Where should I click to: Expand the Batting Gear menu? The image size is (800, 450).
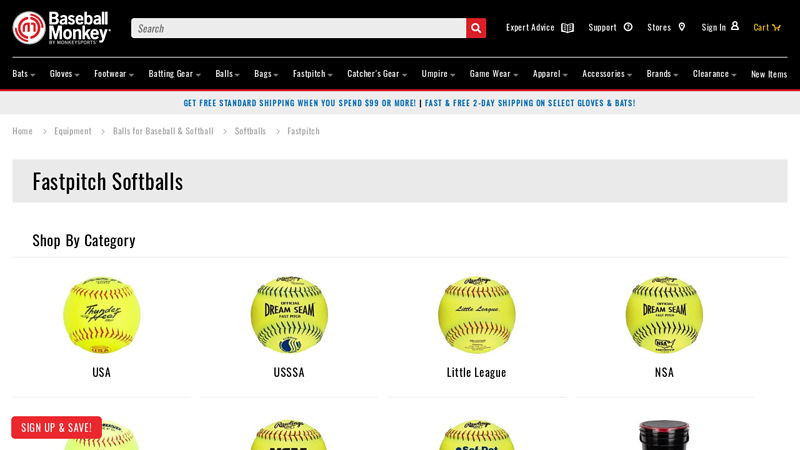pos(174,74)
